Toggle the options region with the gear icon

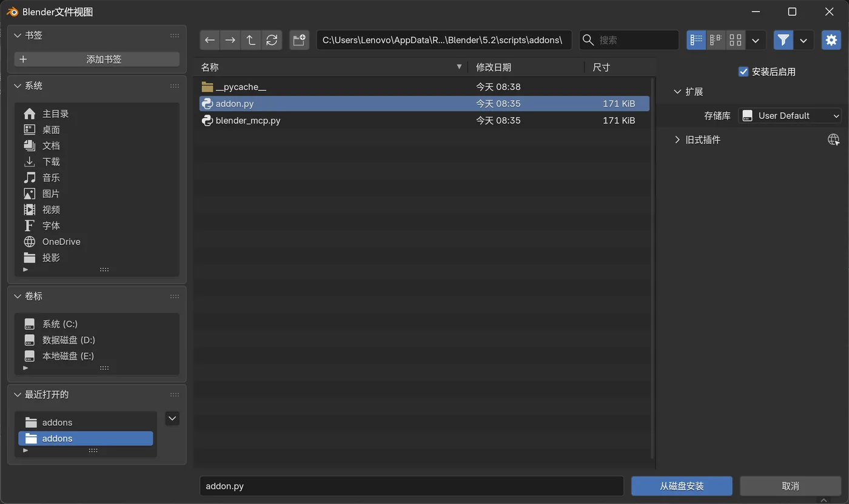tap(831, 40)
